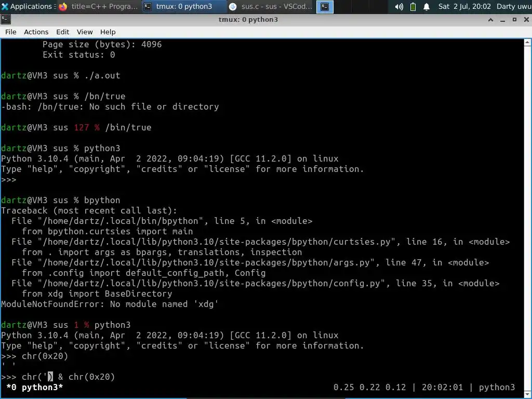Viewport: 532px width, 399px height.
Task: Click the panel clock showing Sat 2 Jul, 20:02
Action: [x=464, y=6]
